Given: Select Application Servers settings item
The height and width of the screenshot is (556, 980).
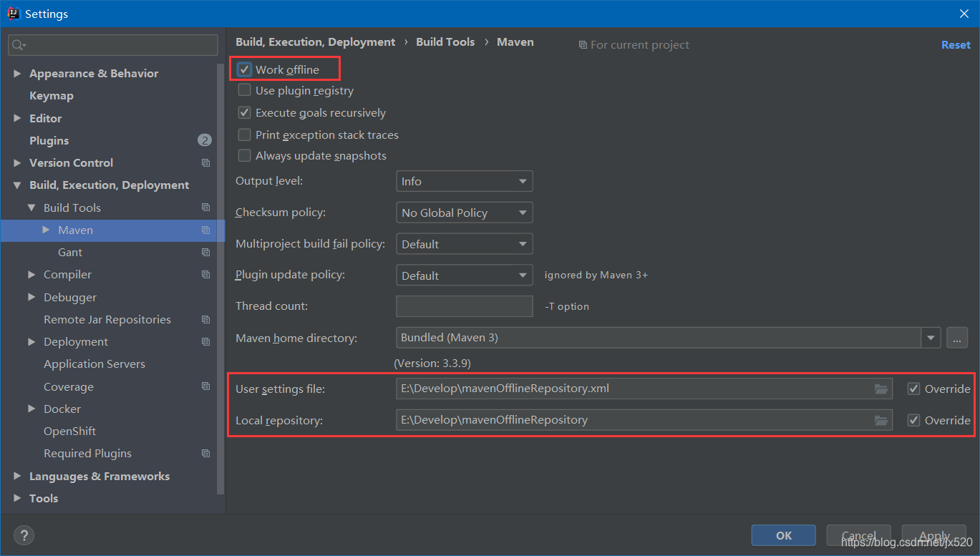Looking at the screenshot, I should pos(94,364).
